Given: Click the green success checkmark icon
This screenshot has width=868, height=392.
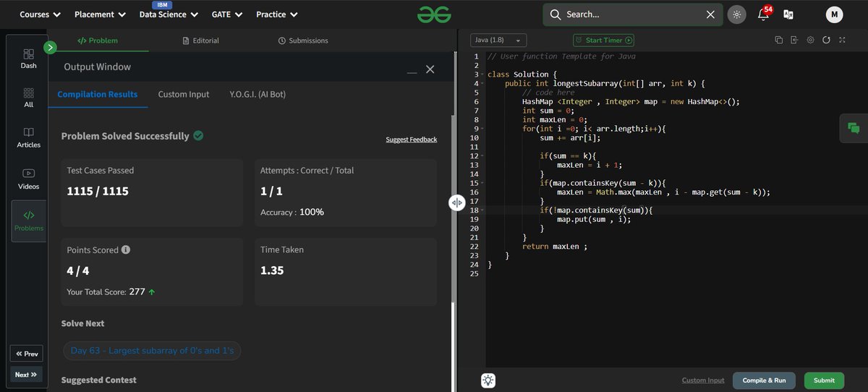Looking at the screenshot, I should [198, 135].
